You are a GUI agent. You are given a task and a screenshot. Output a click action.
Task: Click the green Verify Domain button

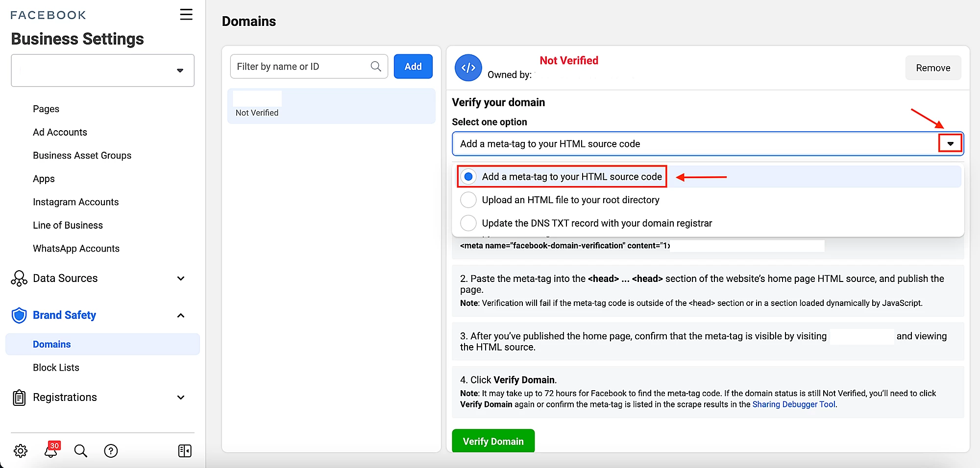click(x=493, y=441)
